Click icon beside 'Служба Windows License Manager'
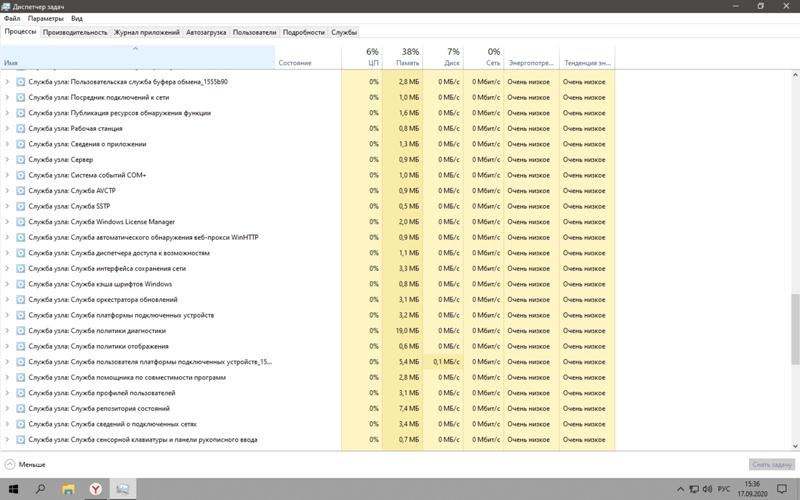This screenshot has width=800, height=500. point(20,222)
